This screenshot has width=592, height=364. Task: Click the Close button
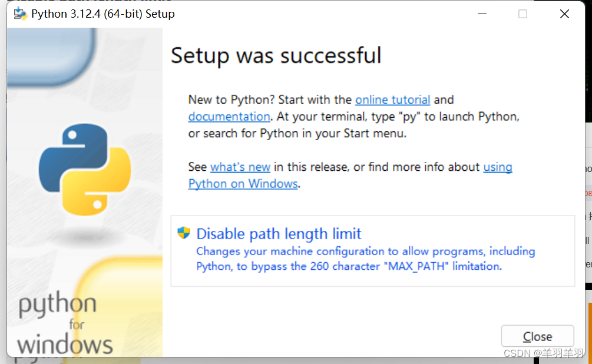(x=537, y=336)
